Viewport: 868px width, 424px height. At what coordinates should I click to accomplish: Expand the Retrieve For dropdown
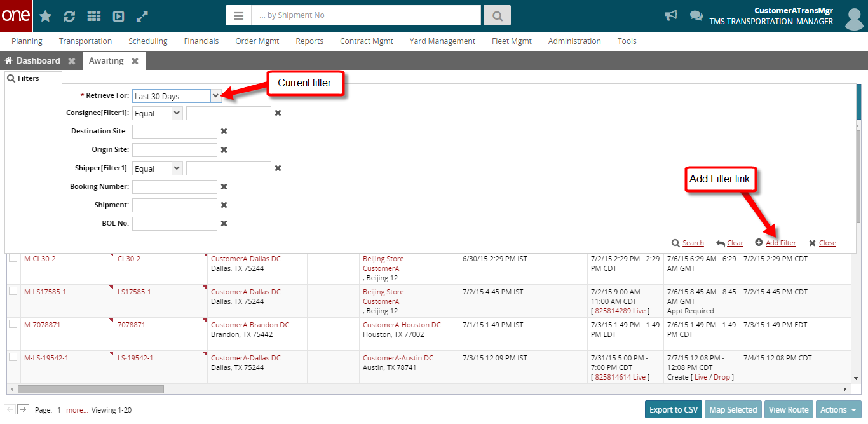(x=215, y=95)
